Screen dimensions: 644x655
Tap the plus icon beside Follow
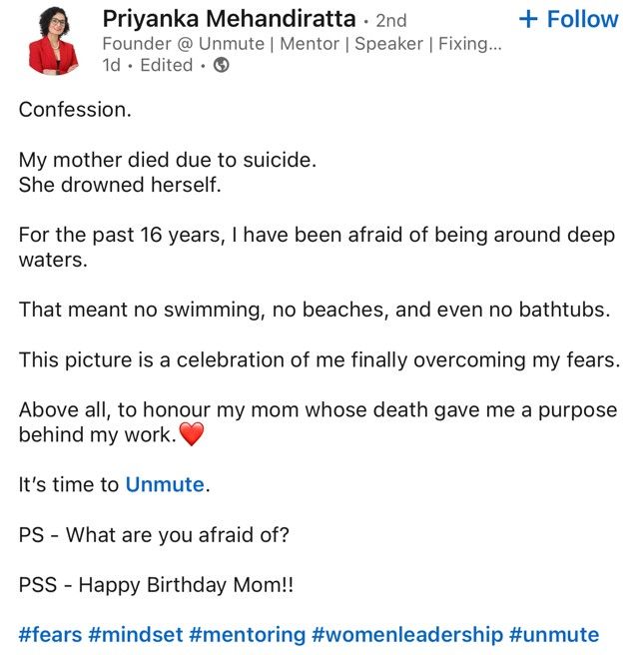(528, 19)
